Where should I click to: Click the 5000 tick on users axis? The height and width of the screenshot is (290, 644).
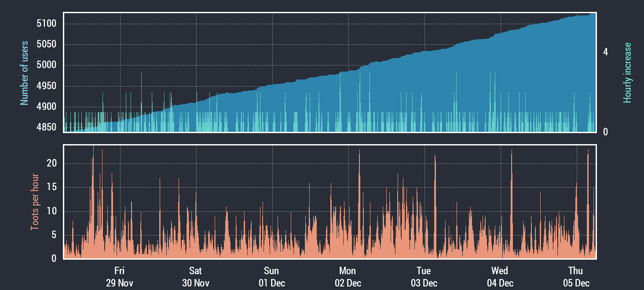click(46, 65)
